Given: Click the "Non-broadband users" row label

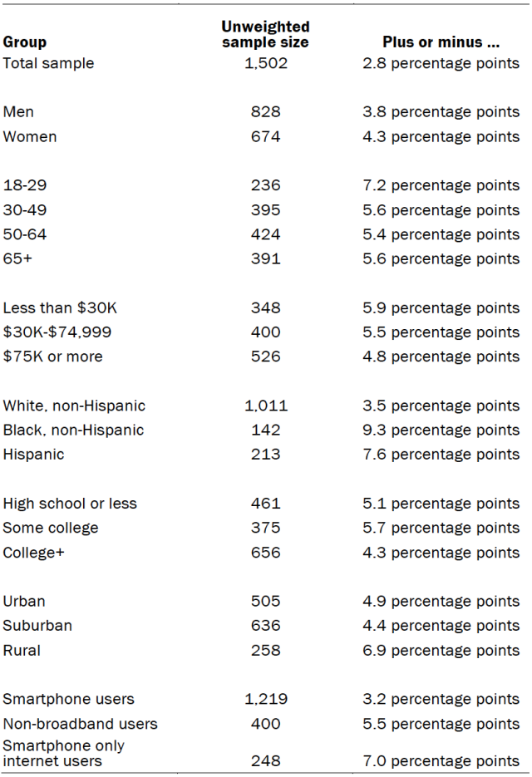Looking at the screenshot, I should coord(80,724).
